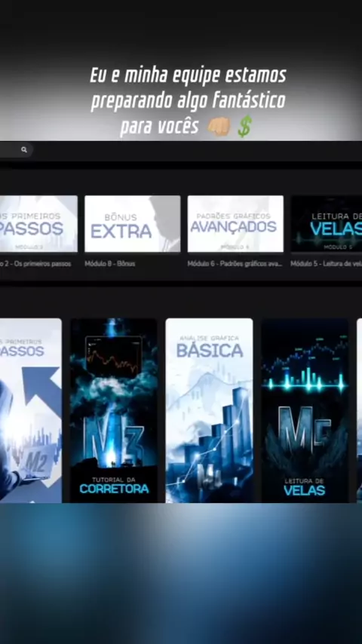The image size is (362, 644).
Task: Click the 'Os primeiros passos' module title link
Action: click(35, 264)
